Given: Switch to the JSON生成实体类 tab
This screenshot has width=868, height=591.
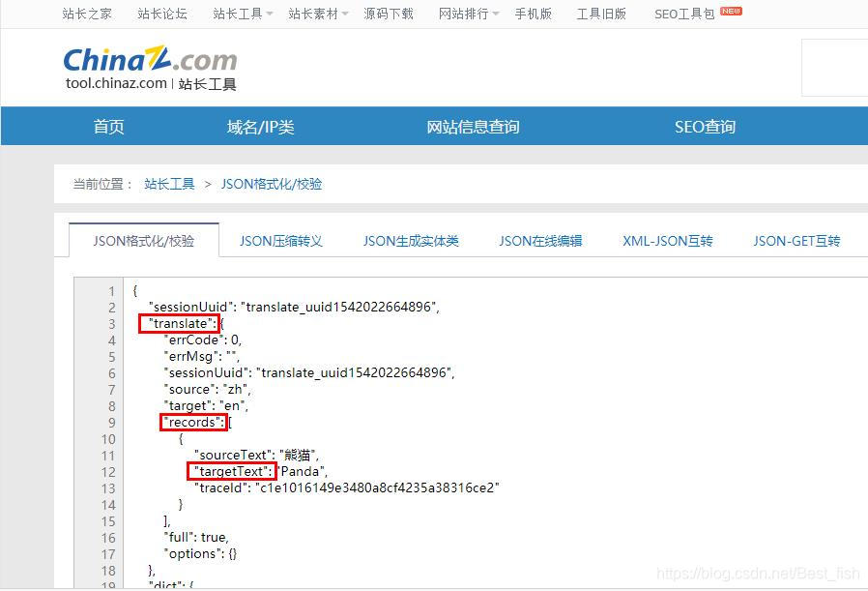Looking at the screenshot, I should [411, 241].
